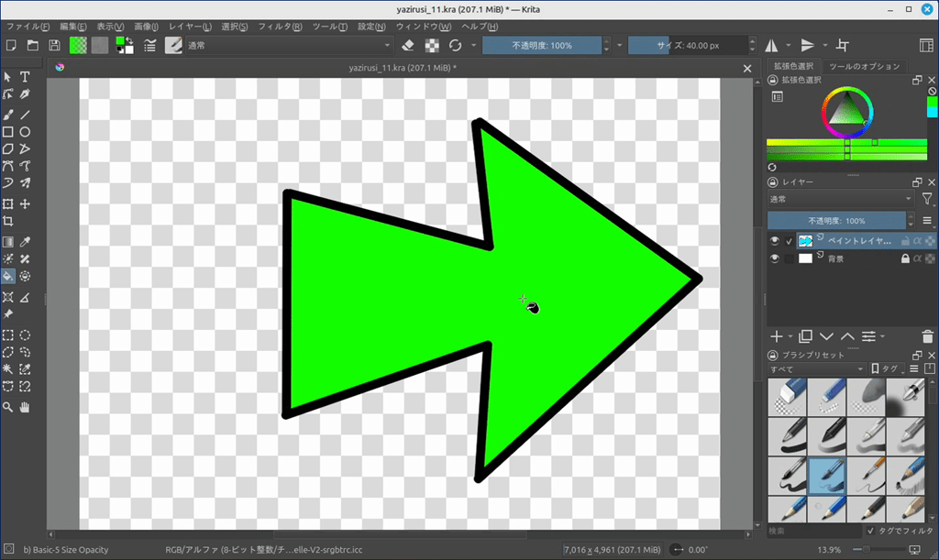Image resolution: width=939 pixels, height=560 pixels.
Task: Switch to the ツールのオプション tab
Action: [864, 66]
